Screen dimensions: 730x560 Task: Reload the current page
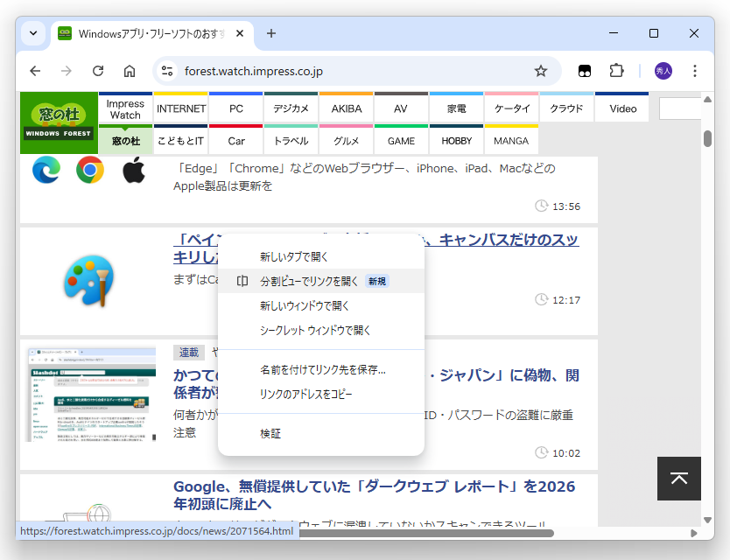tap(98, 71)
